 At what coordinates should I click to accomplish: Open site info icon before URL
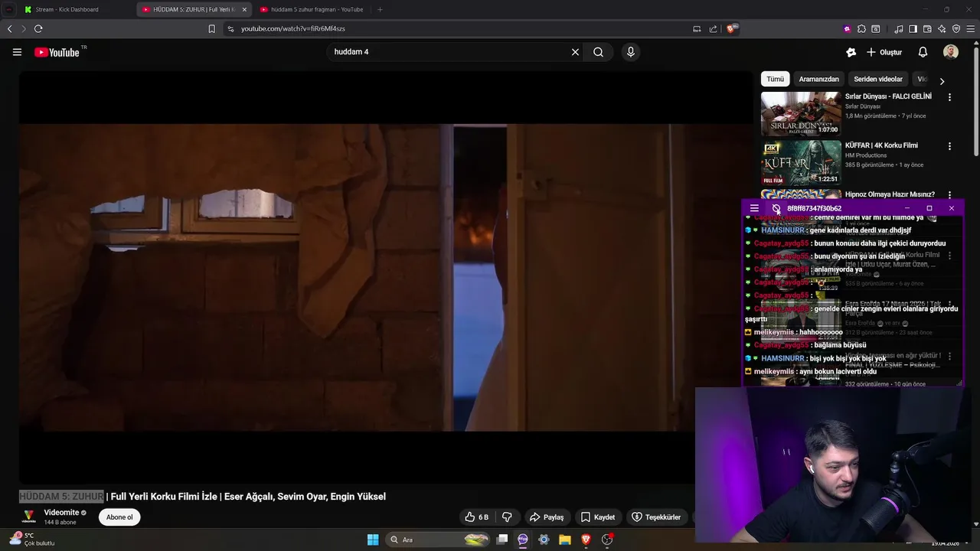pos(230,29)
